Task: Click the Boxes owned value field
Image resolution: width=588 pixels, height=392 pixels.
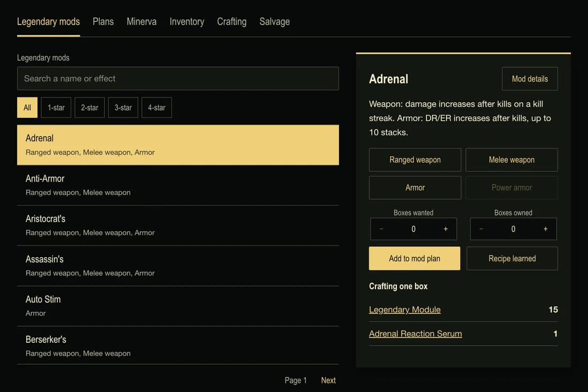Action: (514, 229)
